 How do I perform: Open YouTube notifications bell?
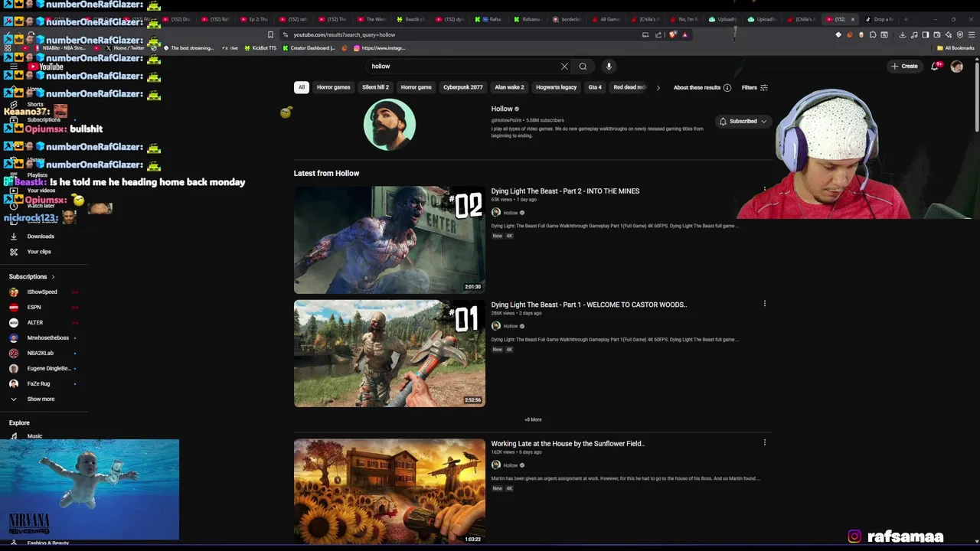935,67
